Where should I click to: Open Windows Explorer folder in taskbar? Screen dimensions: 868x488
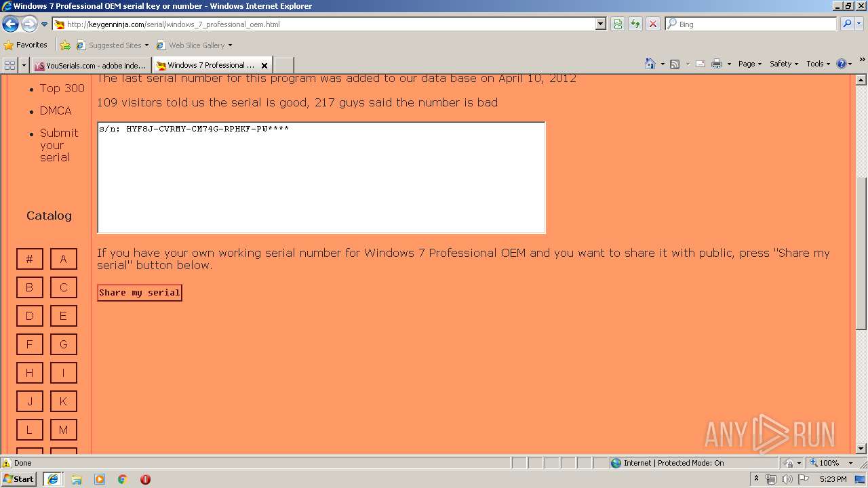[77, 479]
